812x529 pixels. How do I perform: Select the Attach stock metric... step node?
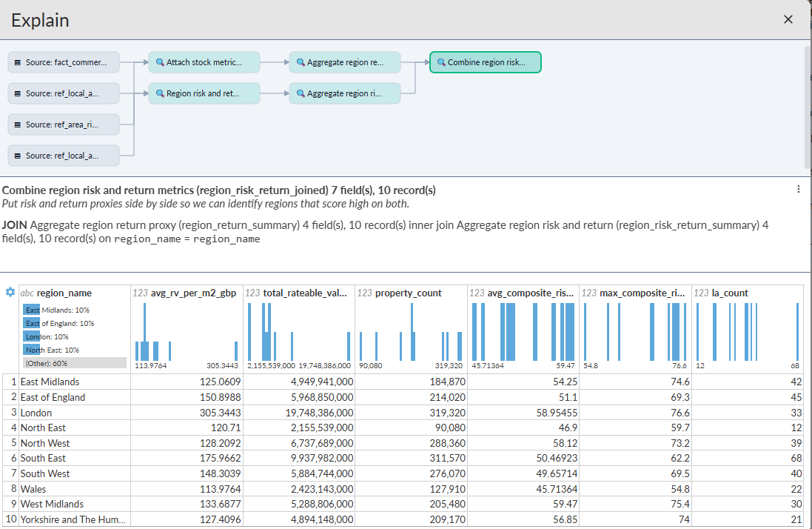tap(204, 62)
